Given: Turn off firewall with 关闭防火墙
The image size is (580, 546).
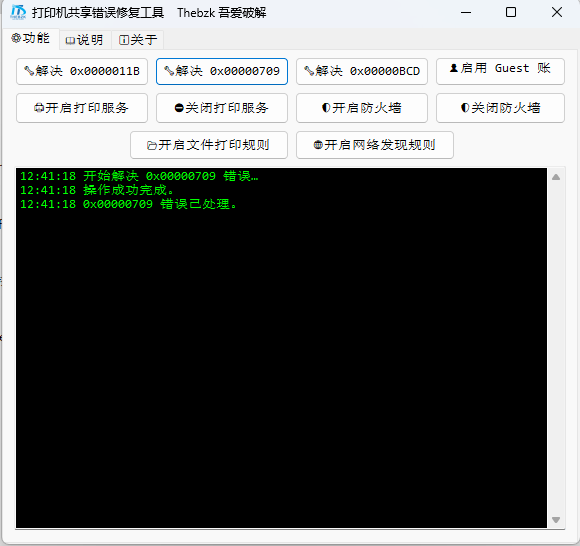Looking at the screenshot, I should pos(500,108).
